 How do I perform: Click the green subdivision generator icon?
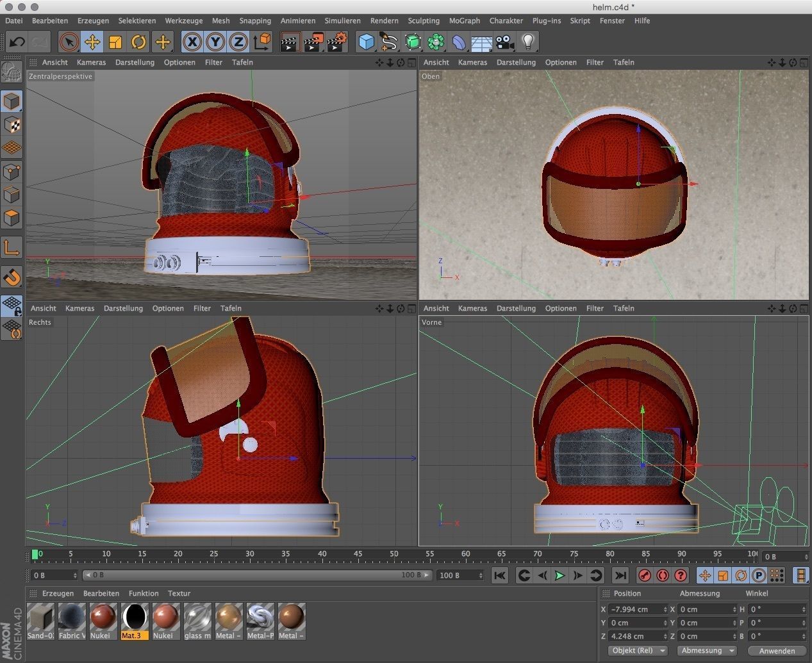point(413,42)
